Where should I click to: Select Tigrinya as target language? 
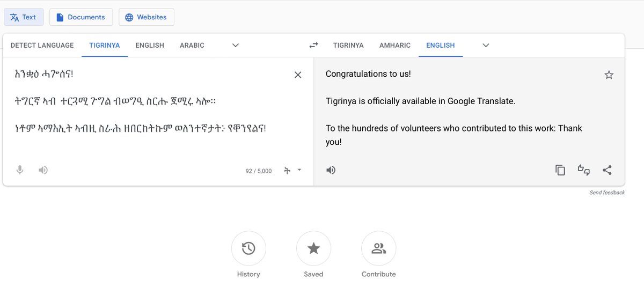(x=348, y=46)
